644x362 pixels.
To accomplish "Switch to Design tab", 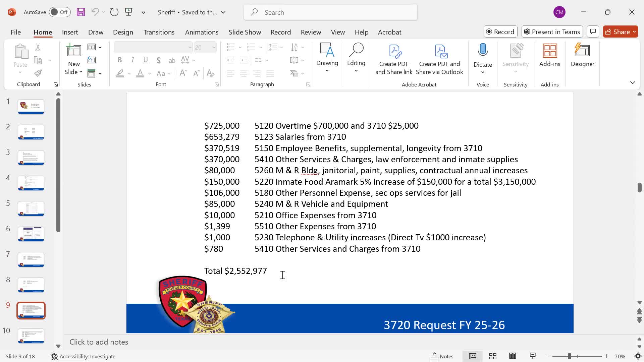I will point(123,32).
